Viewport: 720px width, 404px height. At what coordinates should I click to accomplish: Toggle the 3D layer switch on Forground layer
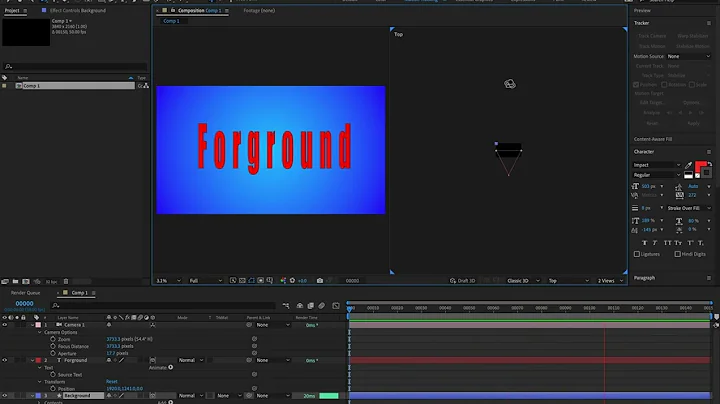tap(152, 360)
